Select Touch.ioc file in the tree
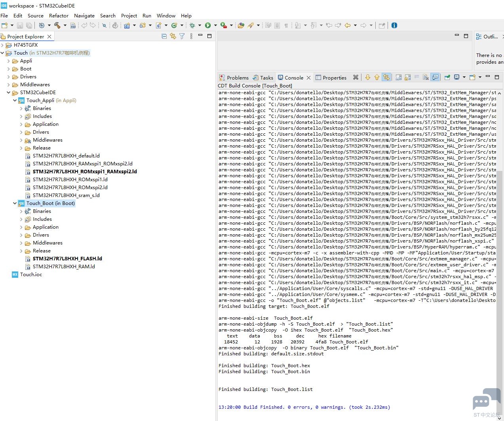 pyautogui.click(x=31, y=275)
